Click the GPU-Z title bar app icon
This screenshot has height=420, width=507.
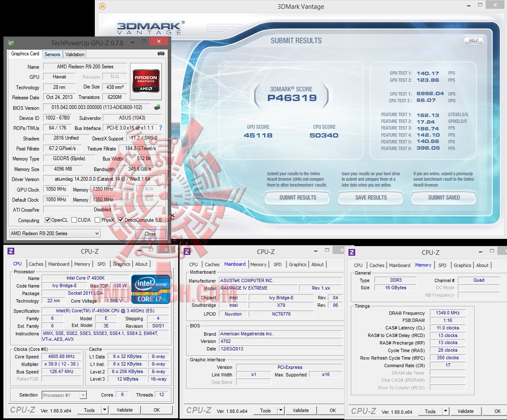click(11, 43)
